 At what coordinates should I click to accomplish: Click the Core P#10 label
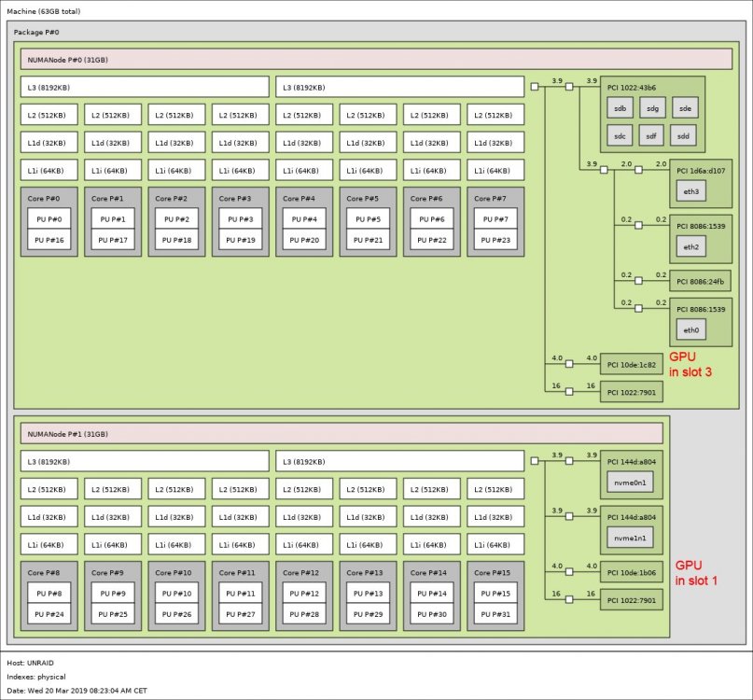click(174, 573)
